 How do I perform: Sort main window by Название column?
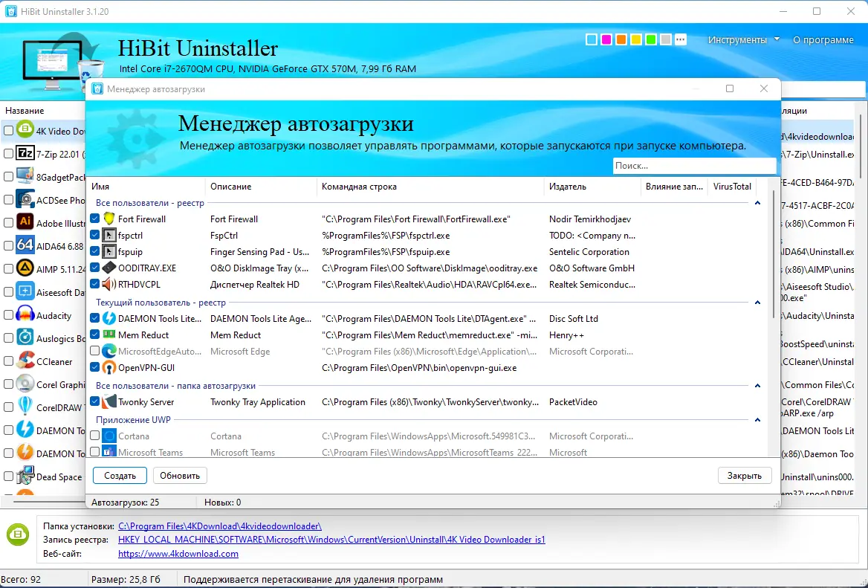[x=25, y=111]
